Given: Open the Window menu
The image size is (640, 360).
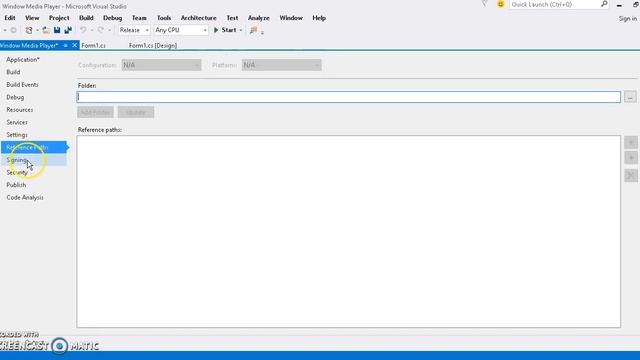Looking at the screenshot, I should 291,18.
